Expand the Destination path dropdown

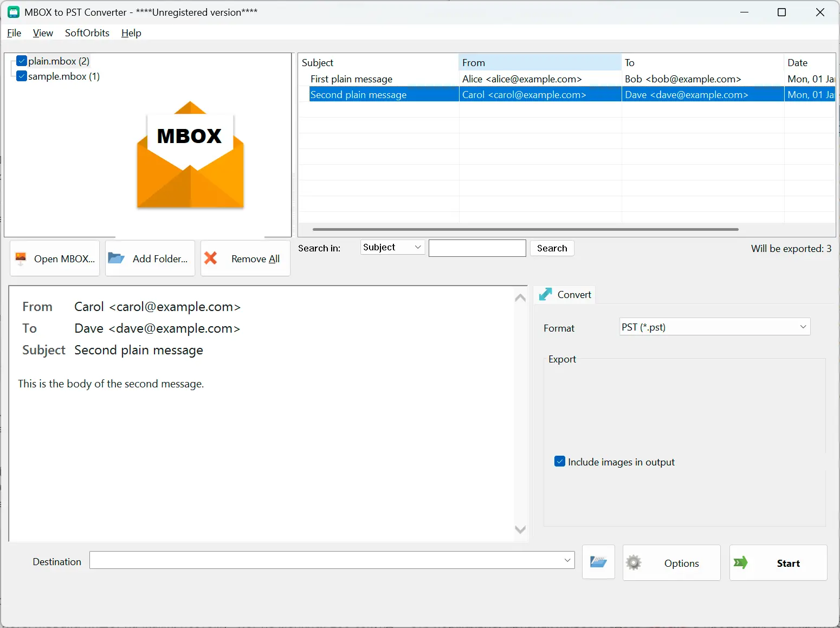(567, 560)
